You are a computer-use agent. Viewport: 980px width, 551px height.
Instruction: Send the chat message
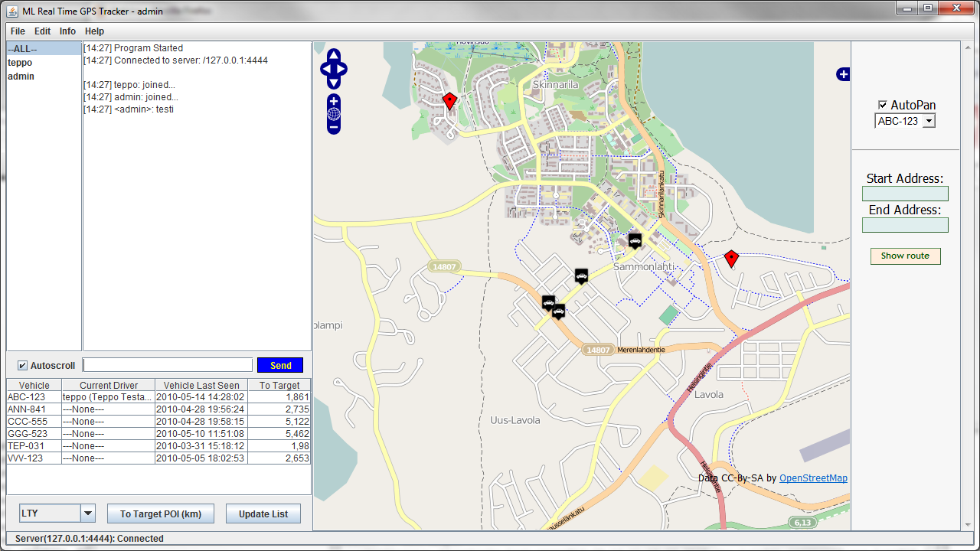coord(280,365)
